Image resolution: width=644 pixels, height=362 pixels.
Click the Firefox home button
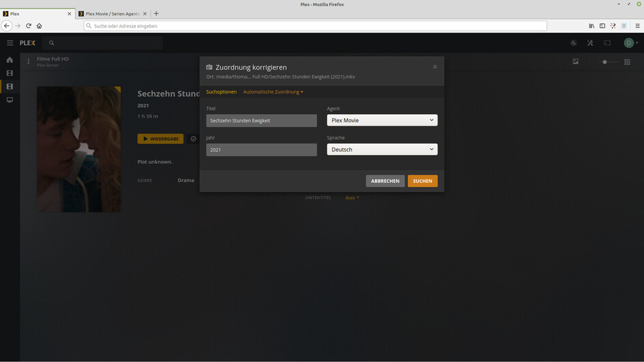tap(39, 26)
